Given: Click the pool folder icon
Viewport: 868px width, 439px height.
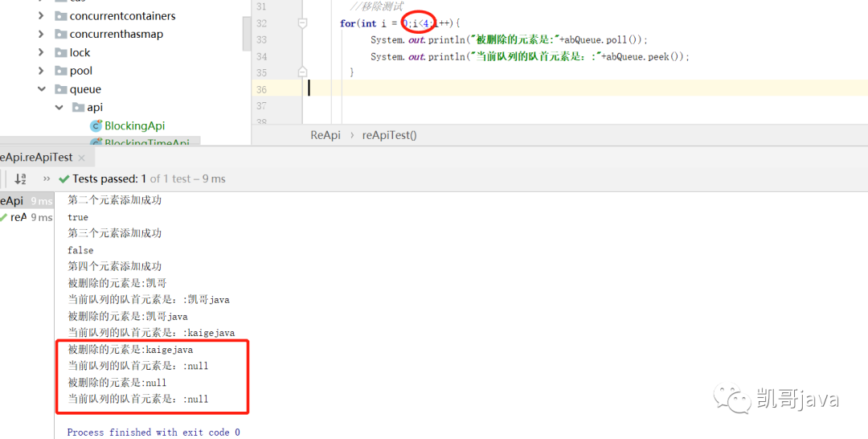Looking at the screenshot, I should [x=61, y=71].
